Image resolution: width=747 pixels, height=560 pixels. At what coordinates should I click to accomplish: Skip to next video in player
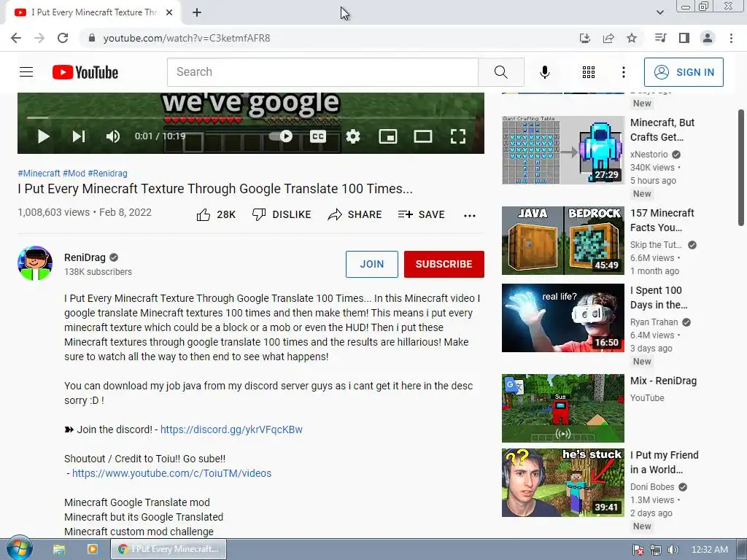click(79, 136)
